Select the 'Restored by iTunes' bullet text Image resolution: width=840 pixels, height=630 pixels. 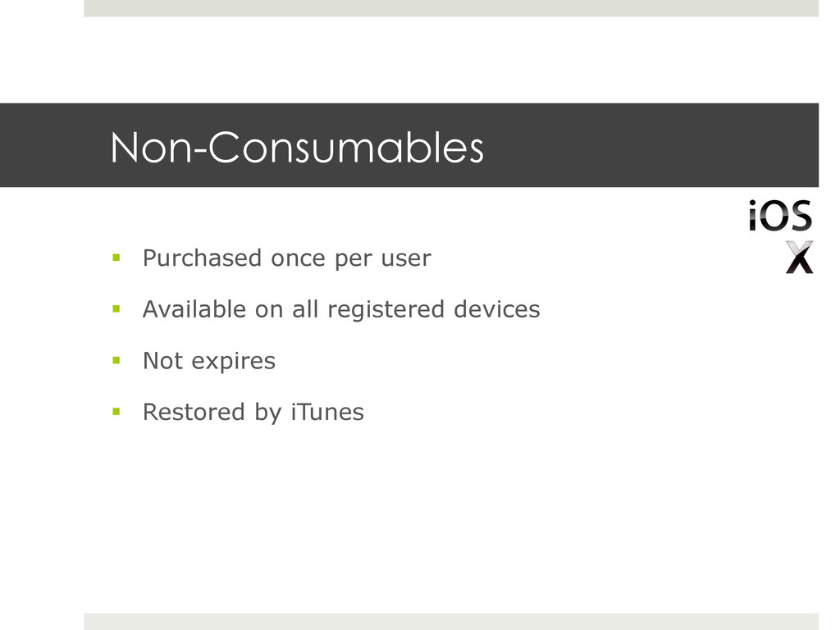click(253, 413)
